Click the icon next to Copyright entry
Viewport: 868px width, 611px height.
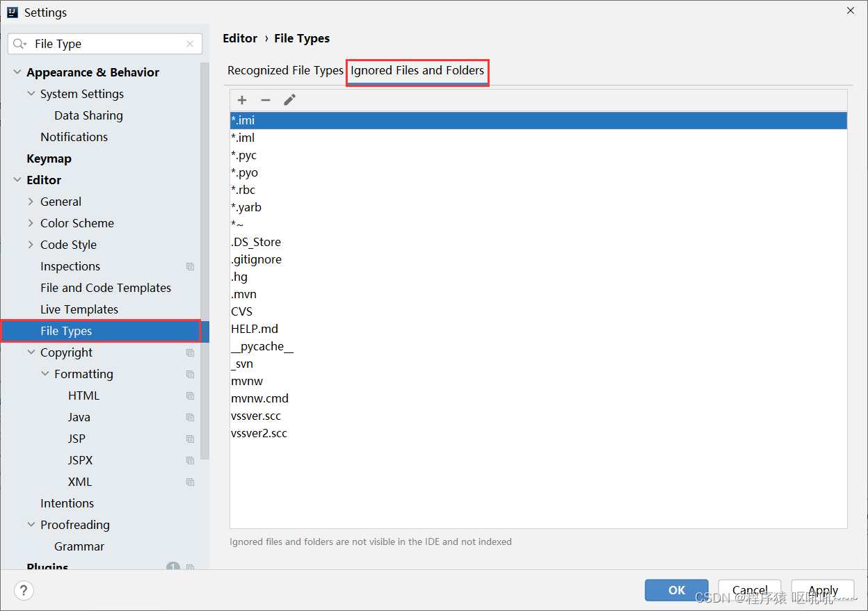point(190,352)
